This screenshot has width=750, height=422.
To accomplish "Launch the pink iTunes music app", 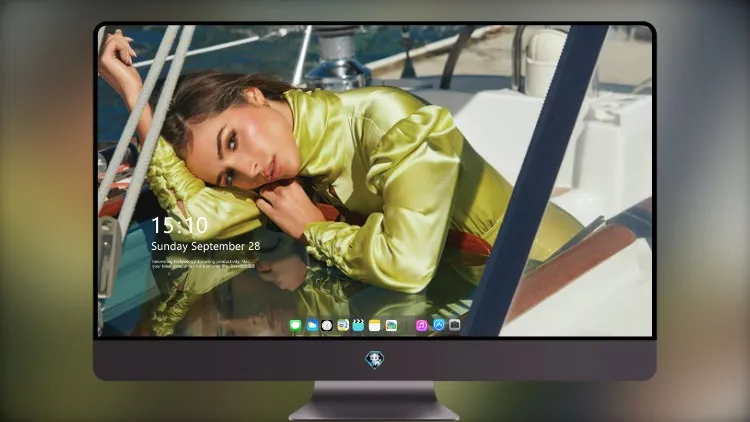I will click(421, 326).
